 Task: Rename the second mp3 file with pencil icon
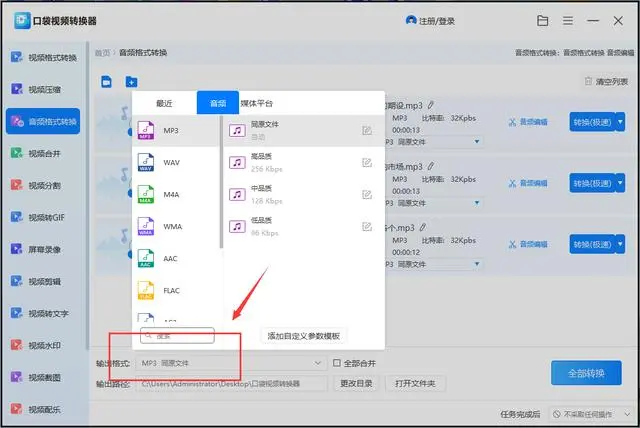[431, 166]
